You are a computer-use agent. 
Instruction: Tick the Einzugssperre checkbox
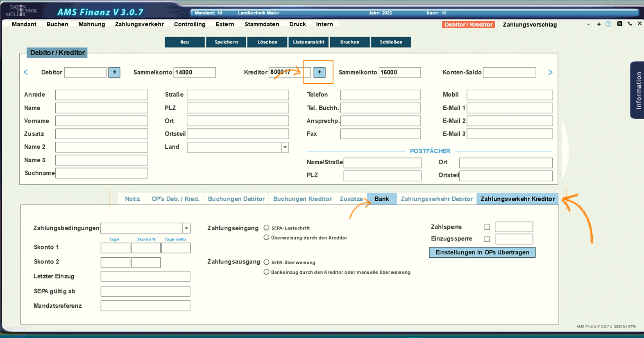pyautogui.click(x=487, y=239)
